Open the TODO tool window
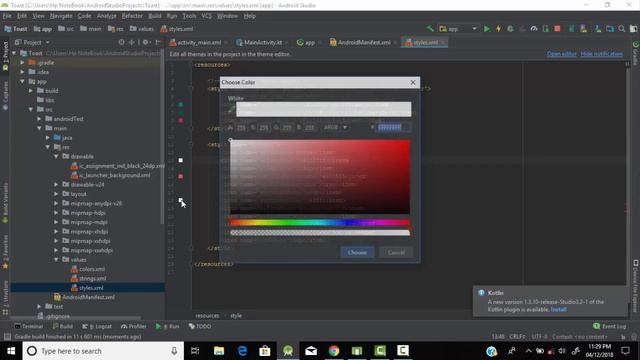Screen dimensions: 640x360 200,326
